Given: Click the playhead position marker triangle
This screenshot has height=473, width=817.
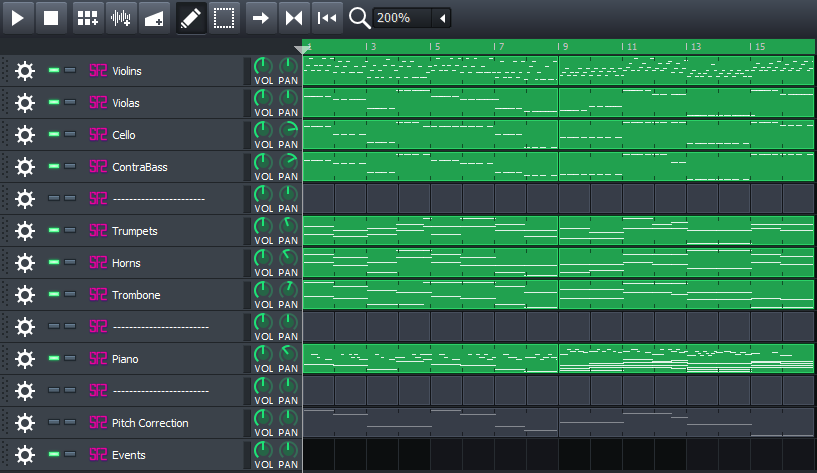Looking at the screenshot, I should point(302,49).
